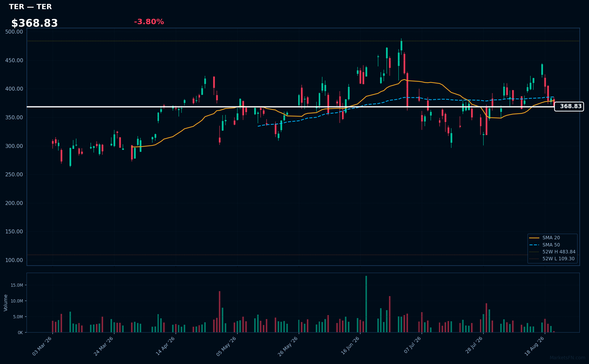Select the 0K volume axis label

pos(20,333)
